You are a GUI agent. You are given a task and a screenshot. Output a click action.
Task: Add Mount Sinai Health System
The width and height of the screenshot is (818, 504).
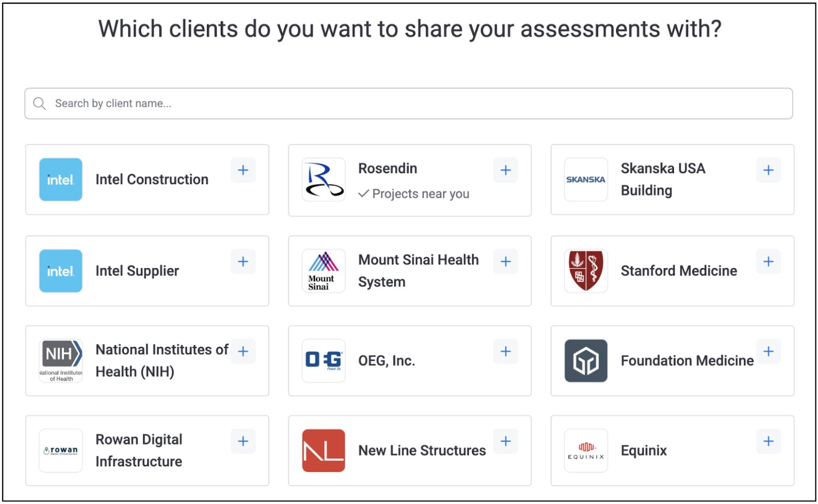point(506,262)
